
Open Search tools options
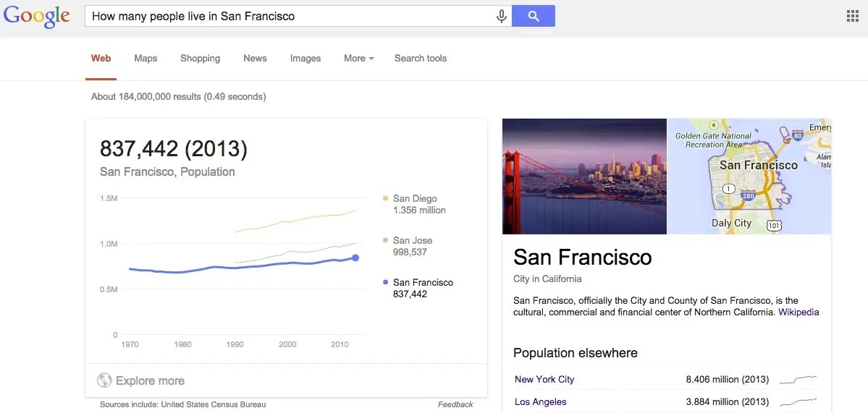pyautogui.click(x=421, y=58)
